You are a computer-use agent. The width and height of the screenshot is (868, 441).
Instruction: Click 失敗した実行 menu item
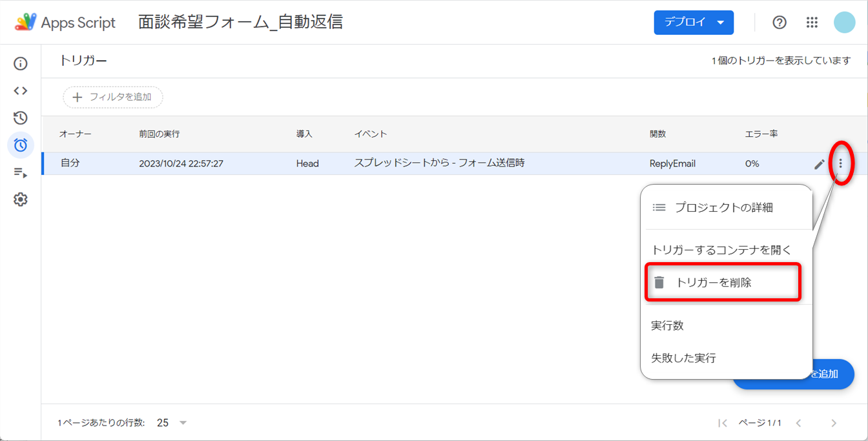683,358
